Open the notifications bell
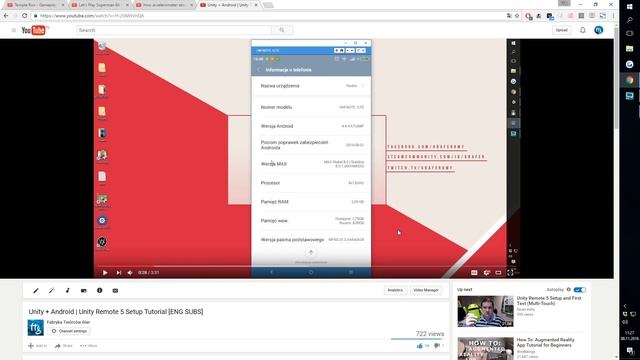The image size is (640, 360). pos(583,30)
